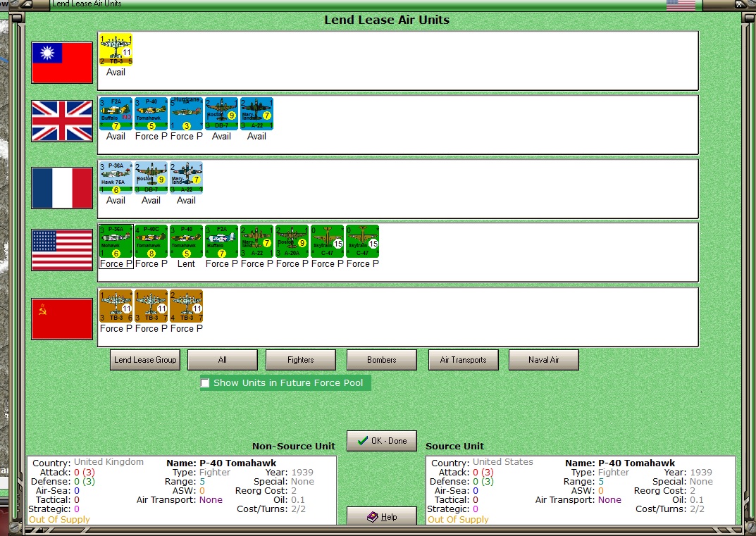Pick the UK P-40 Tomahawk unit

pyautogui.click(x=151, y=114)
